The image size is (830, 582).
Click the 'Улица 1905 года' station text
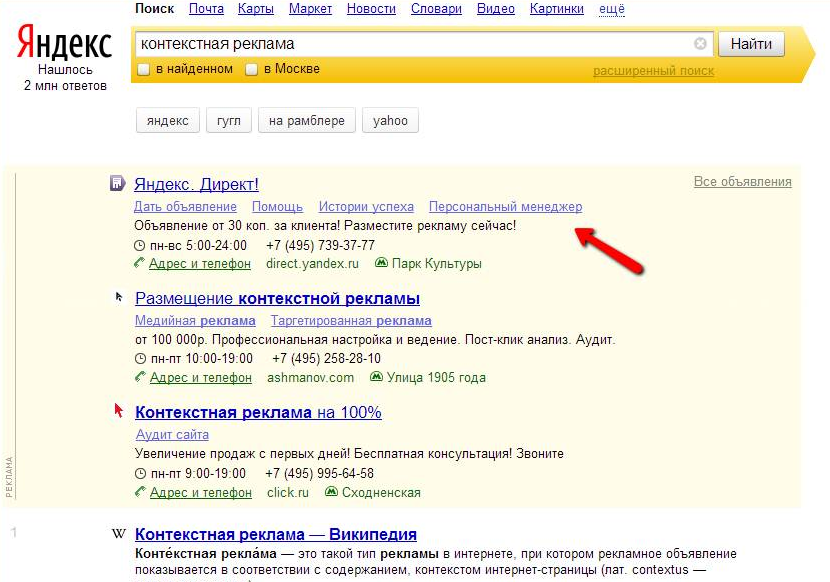pos(436,378)
